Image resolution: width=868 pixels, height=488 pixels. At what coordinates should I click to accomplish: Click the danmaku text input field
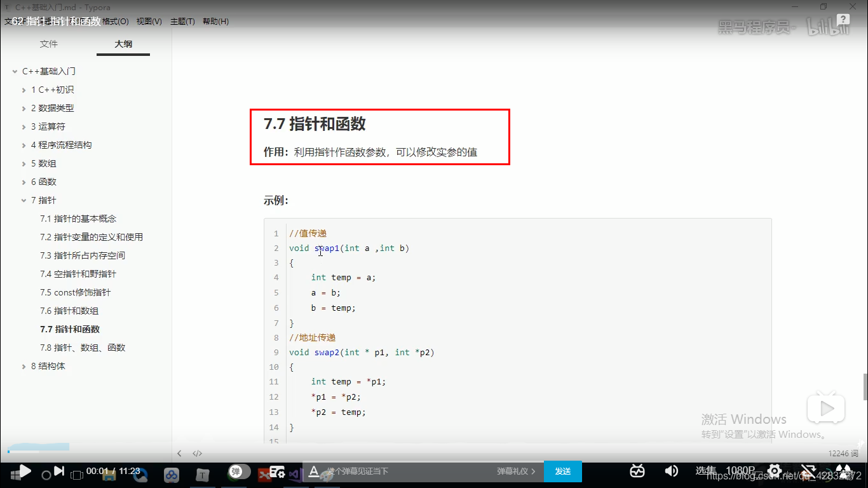pos(407,471)
